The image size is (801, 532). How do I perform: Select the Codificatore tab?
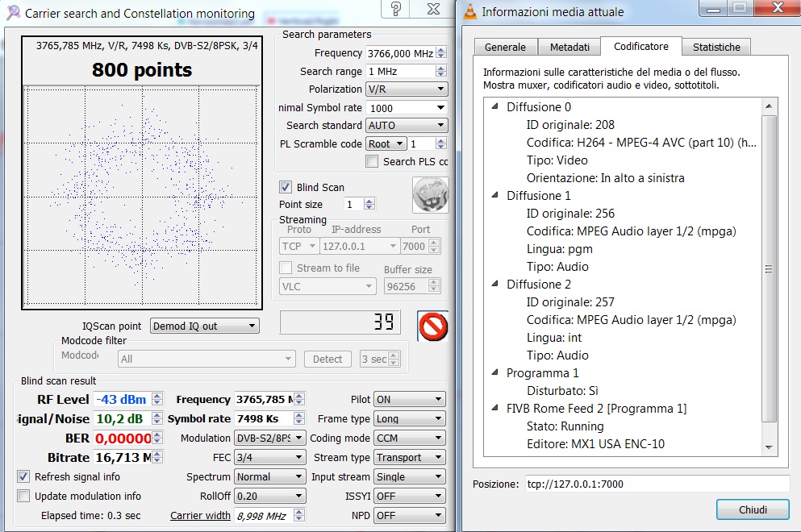(641, 47)
